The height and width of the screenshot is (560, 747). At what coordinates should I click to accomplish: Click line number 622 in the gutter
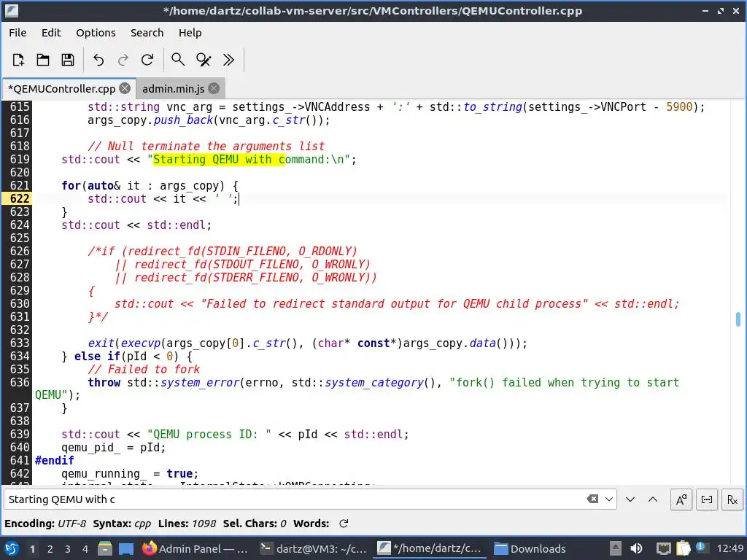click(20, 198)
